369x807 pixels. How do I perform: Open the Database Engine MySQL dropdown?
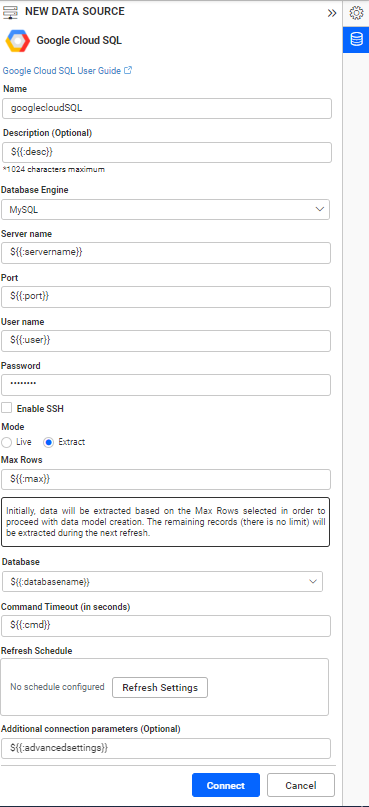[x=166, y=209]
